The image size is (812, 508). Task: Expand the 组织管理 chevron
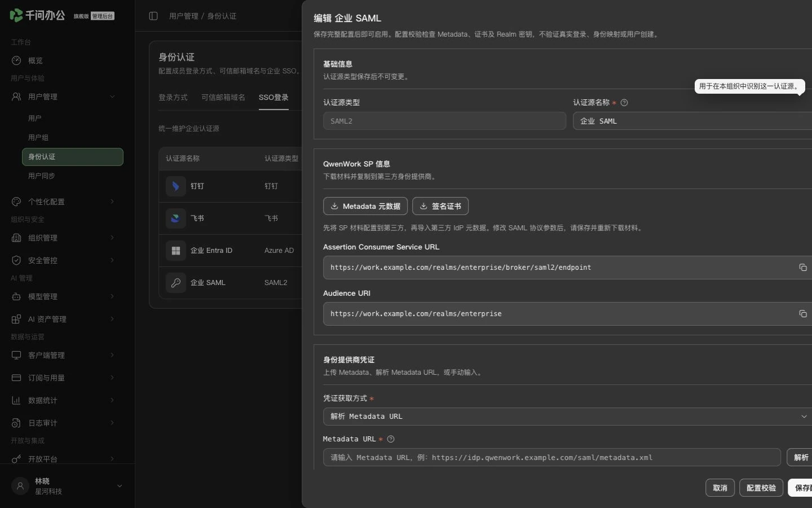(x=112, y=238)
